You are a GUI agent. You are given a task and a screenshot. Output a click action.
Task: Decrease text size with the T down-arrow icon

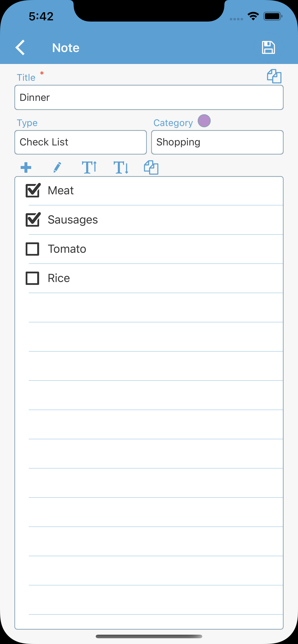point(121,167)
